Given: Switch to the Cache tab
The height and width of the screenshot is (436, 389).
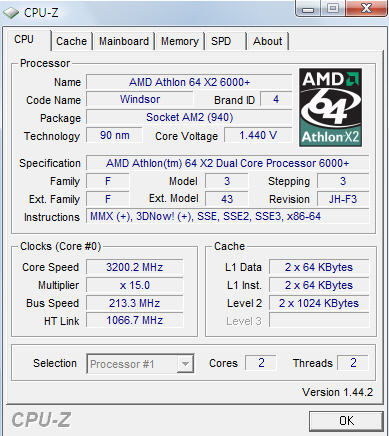Looking at the screenshot, I should click(x=71, y=41).
